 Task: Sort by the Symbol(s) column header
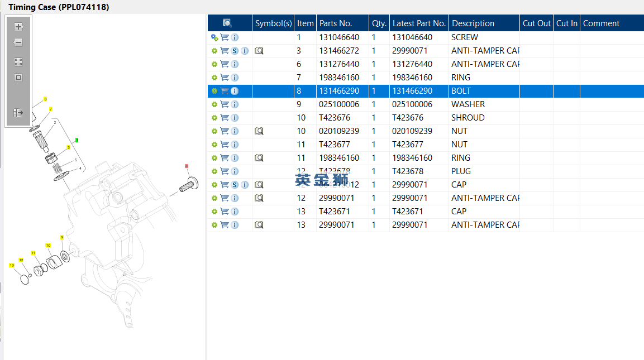coord(273,23)
